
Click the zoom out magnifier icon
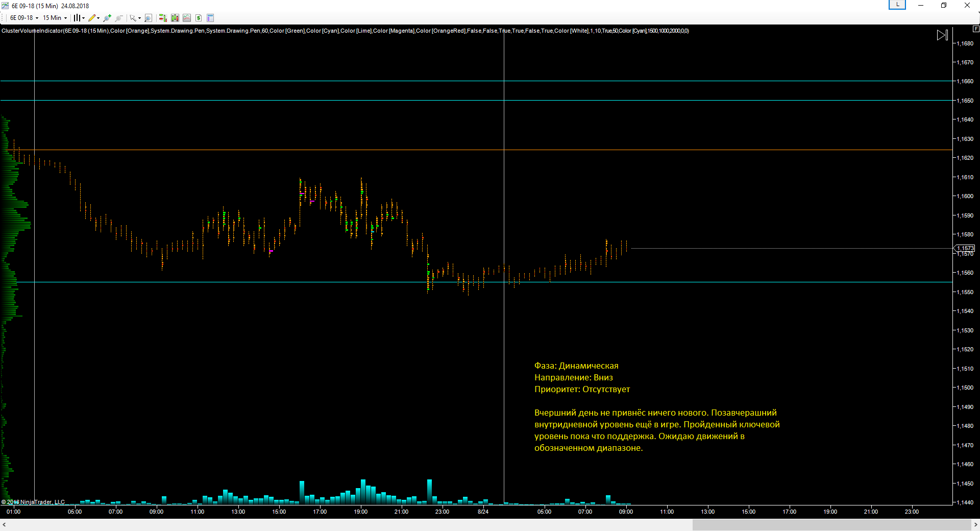pos(119,18)
